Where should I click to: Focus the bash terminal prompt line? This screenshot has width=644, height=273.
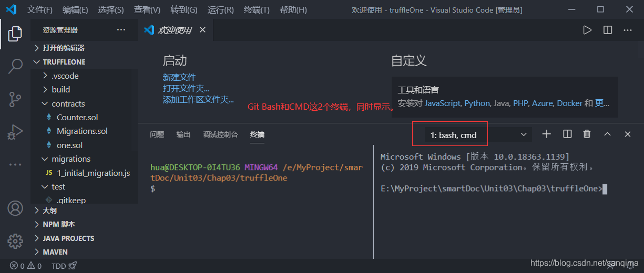tap(152, 188)
